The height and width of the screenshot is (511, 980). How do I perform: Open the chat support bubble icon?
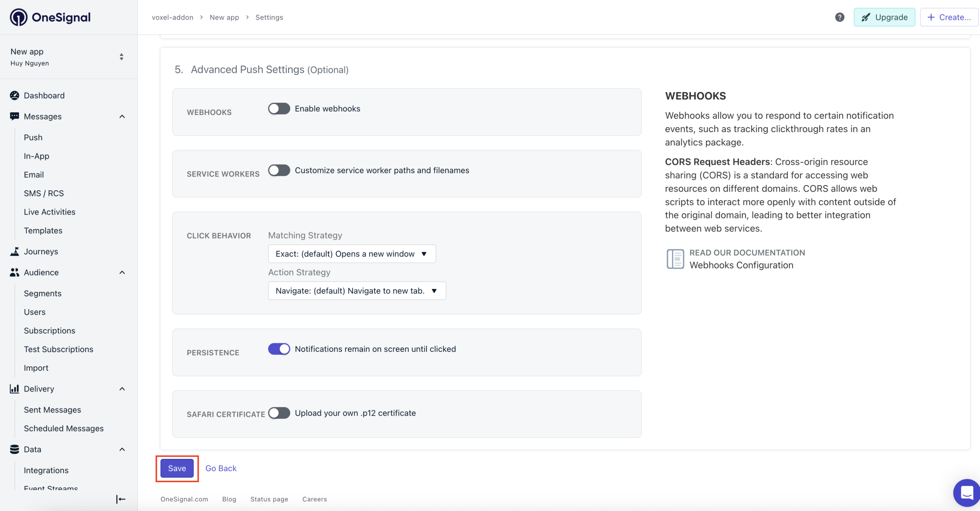click(966, 492)
